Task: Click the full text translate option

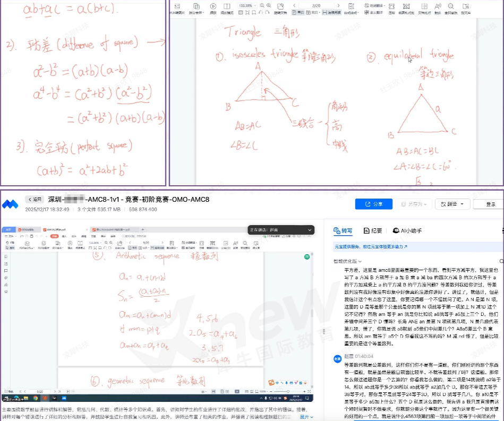Action: pyautogui.click(x=373, y=13)
